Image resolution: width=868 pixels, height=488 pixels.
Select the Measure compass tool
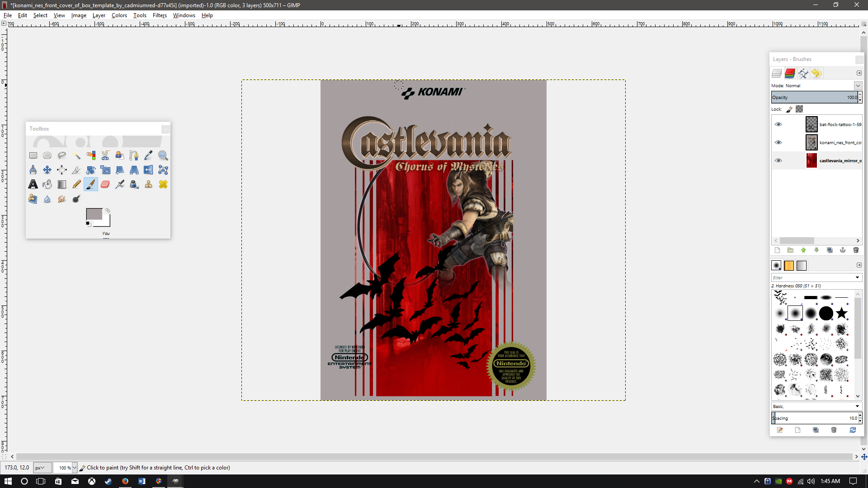33,170
